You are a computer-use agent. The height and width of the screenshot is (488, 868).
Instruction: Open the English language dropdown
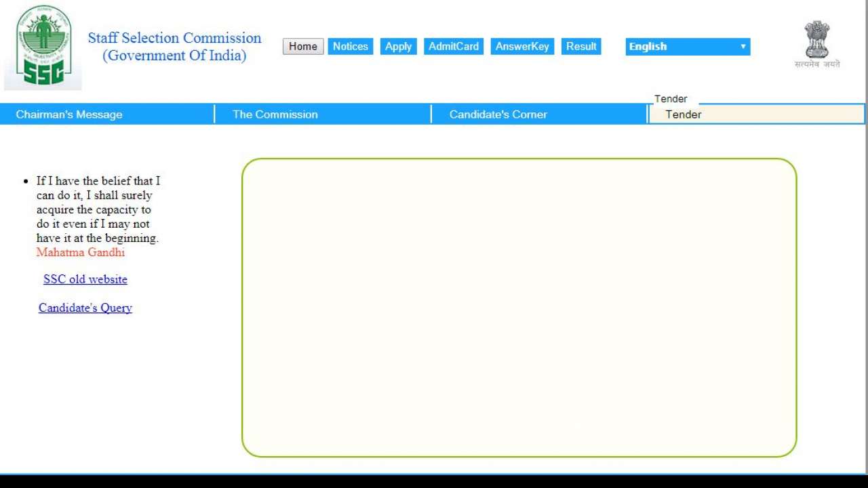pos(687,46)
